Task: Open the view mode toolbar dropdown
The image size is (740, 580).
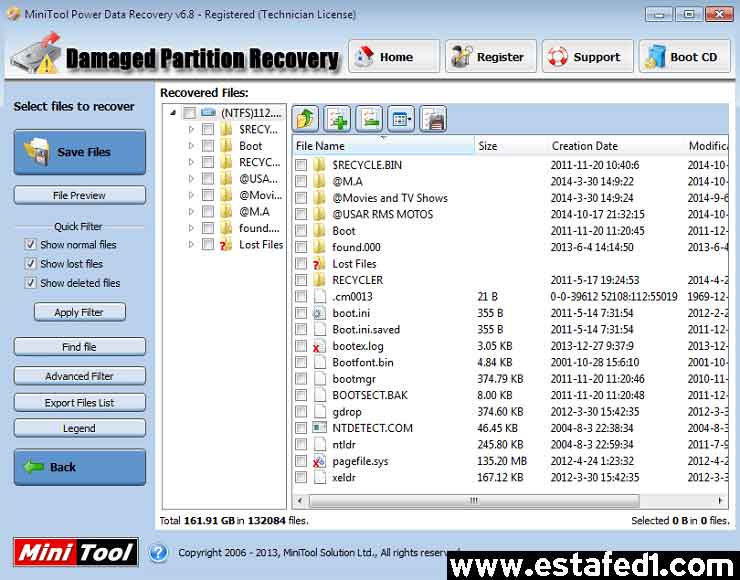Action: (x=401, y=119)
